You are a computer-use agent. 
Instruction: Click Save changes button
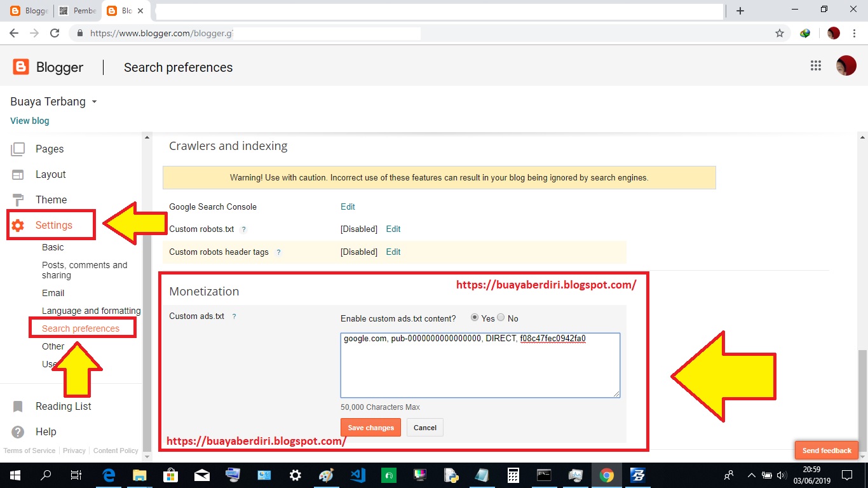[371, 428]
